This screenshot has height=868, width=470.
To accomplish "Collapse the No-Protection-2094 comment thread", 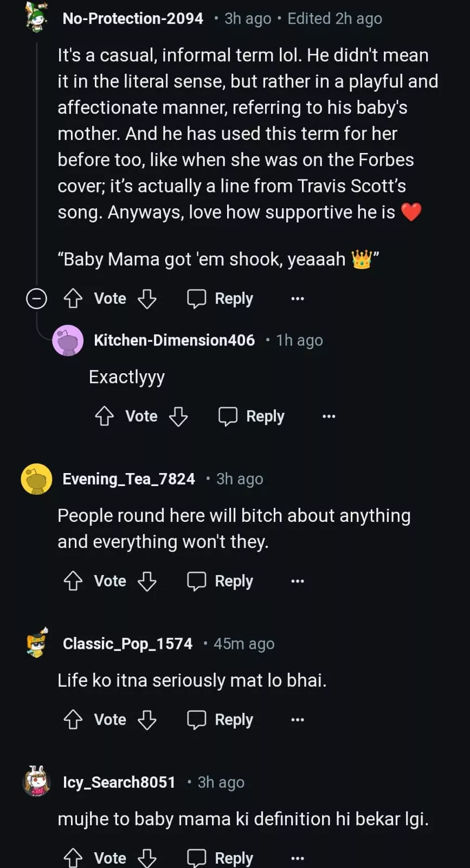I will [x=36, y=299].
